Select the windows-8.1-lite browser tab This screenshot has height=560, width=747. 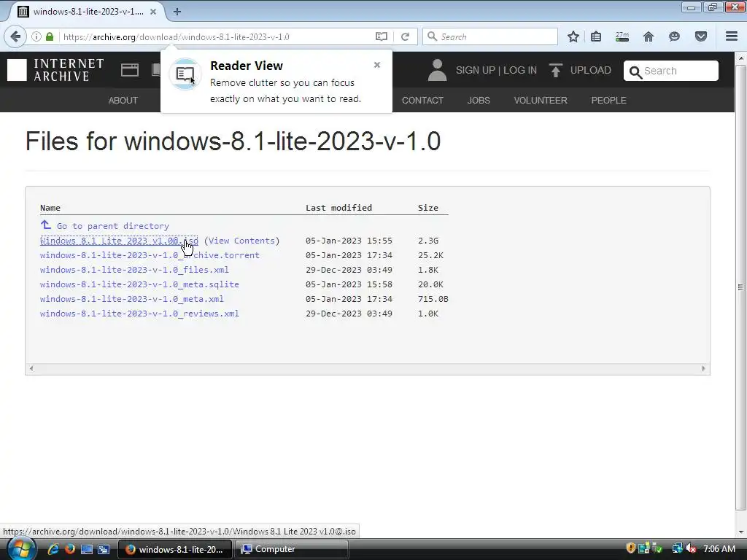point(88,12)
